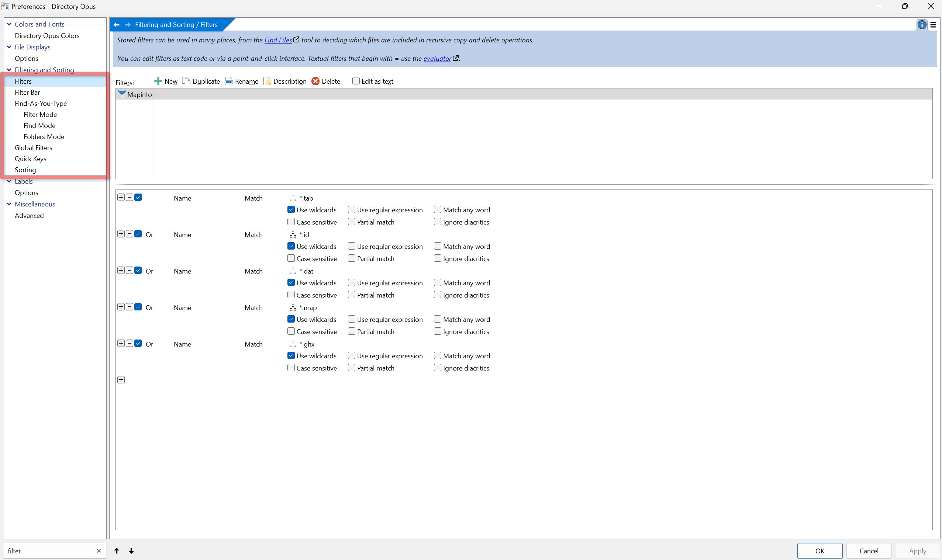Select the Mapinfo filter in the list

coord(524,94)
